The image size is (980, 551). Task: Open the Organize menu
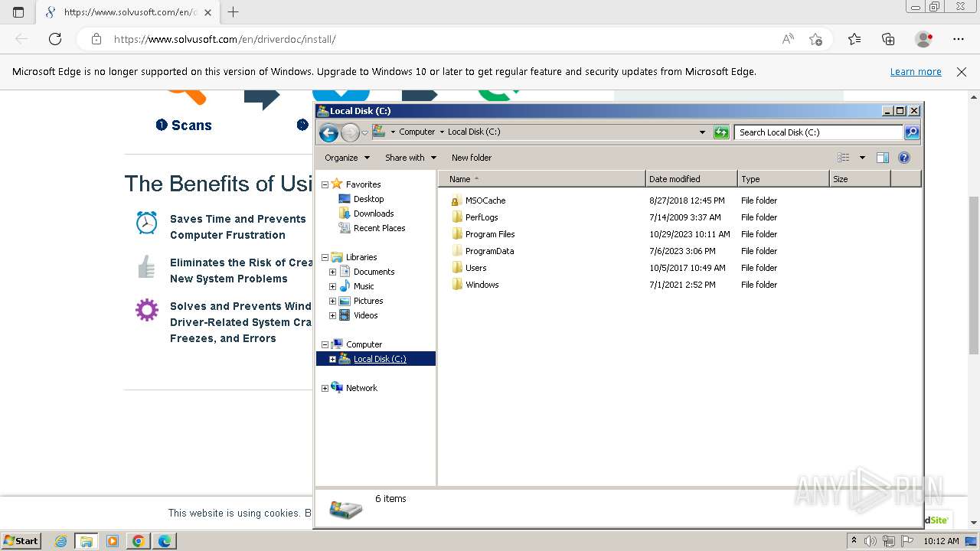(x=347, y=158)
